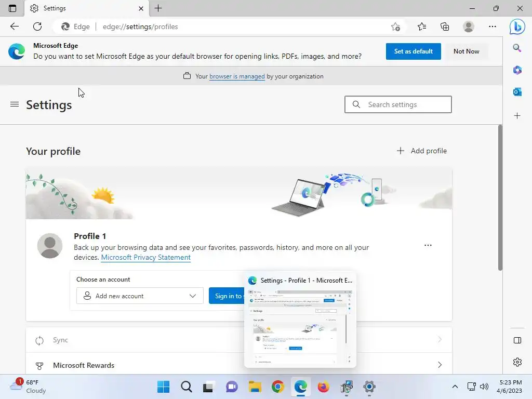
Task: Open Bing chat sidebar button
Action: pyautogui.click(x=517, y=26)
